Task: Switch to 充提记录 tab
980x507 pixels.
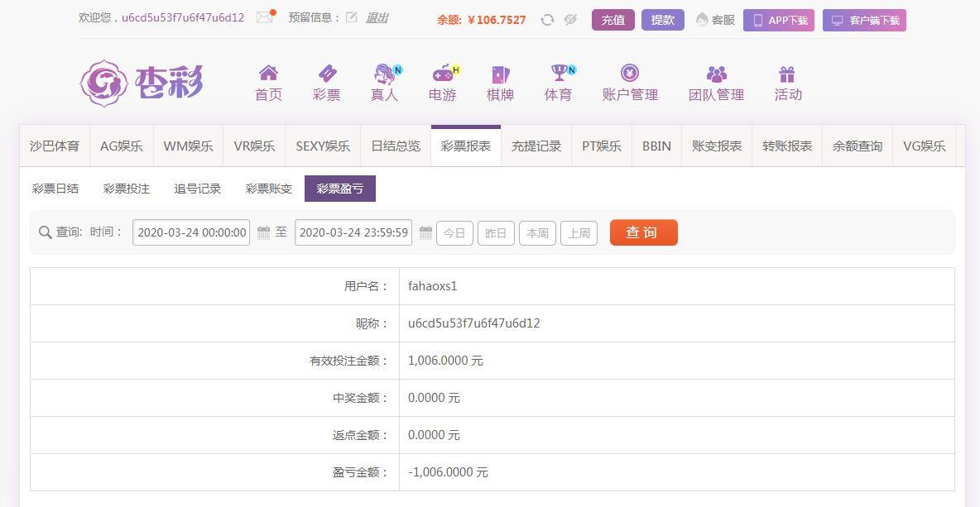Action: pyautogui.click(x=536, y=146)
